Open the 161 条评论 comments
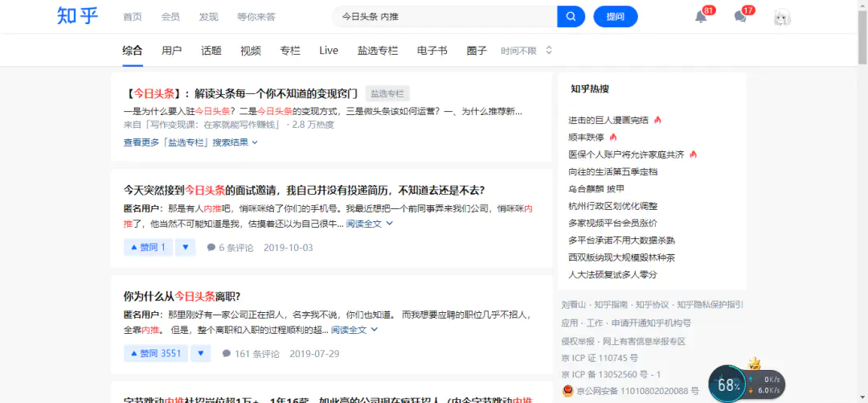This screenshot has width=868, height=403. point(251,354)
